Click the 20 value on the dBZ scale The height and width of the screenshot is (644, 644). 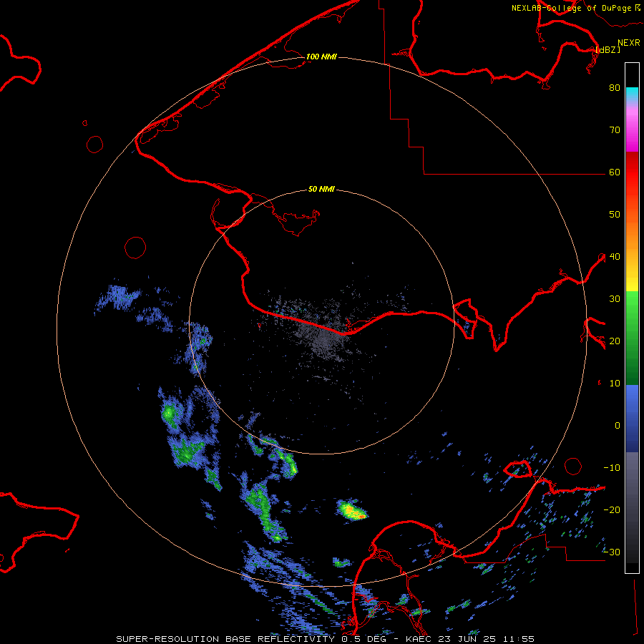click(615, 341)
